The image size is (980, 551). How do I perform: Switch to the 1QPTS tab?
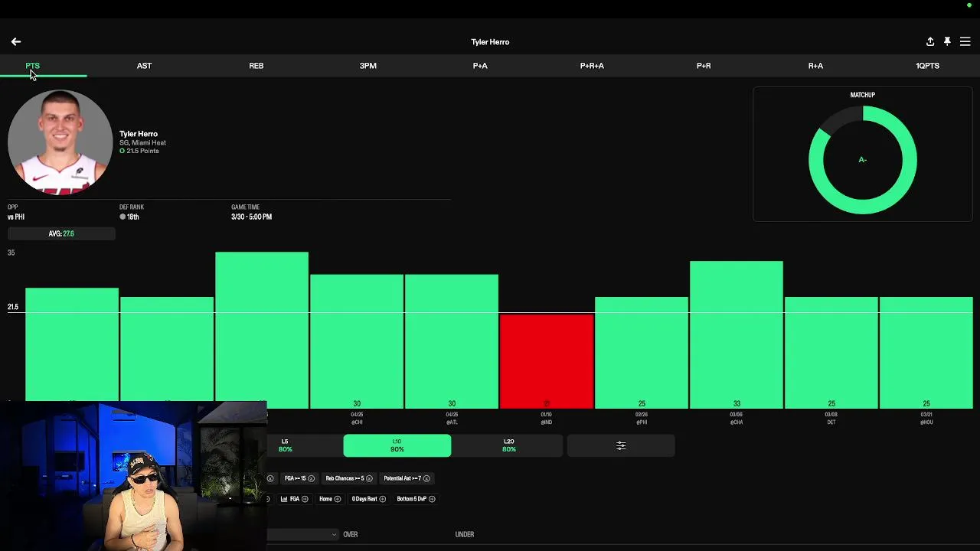[927, 66]
